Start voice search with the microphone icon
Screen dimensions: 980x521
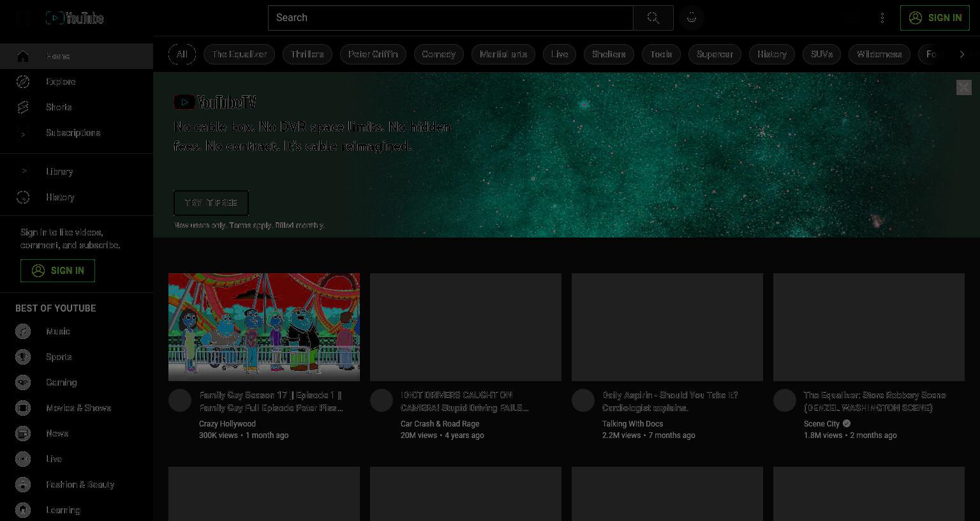click(692, 18)
